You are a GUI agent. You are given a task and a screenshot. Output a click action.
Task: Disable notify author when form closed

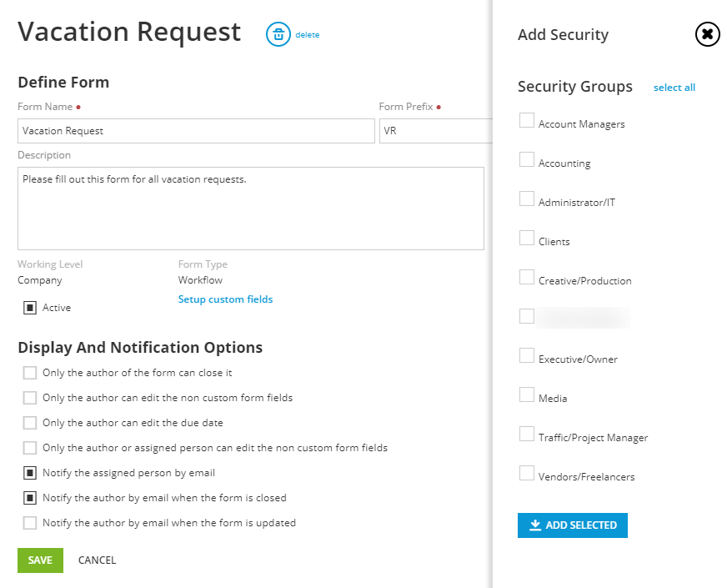[x=30, y=498]
